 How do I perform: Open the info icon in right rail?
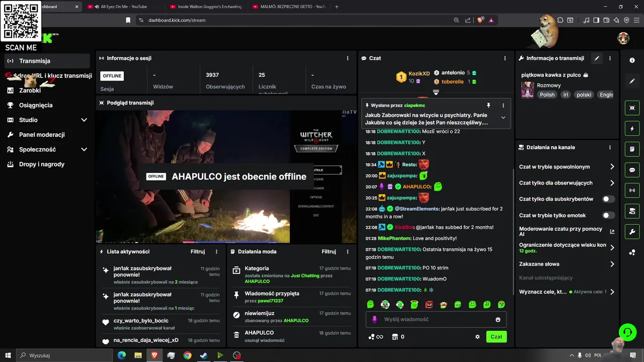pyautogui.click(x=632, y=60)
